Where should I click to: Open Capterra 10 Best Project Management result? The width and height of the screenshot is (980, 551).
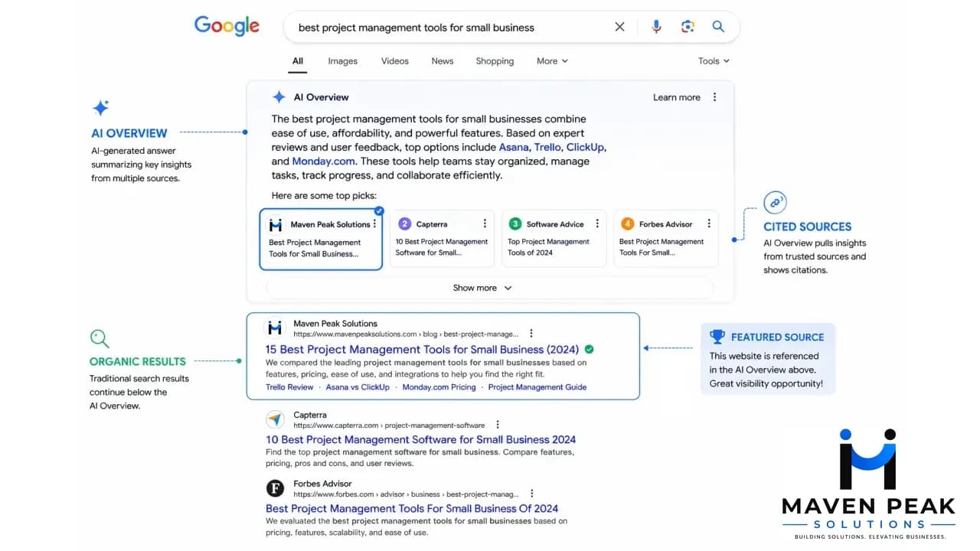(421, 440)
